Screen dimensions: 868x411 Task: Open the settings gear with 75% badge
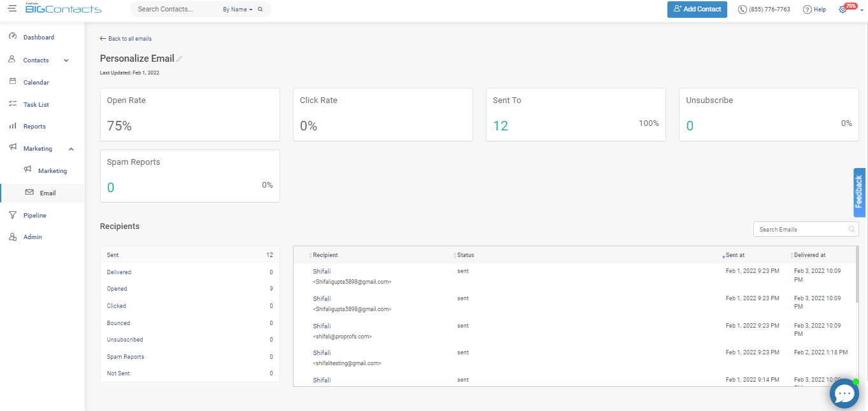[843, 10]
